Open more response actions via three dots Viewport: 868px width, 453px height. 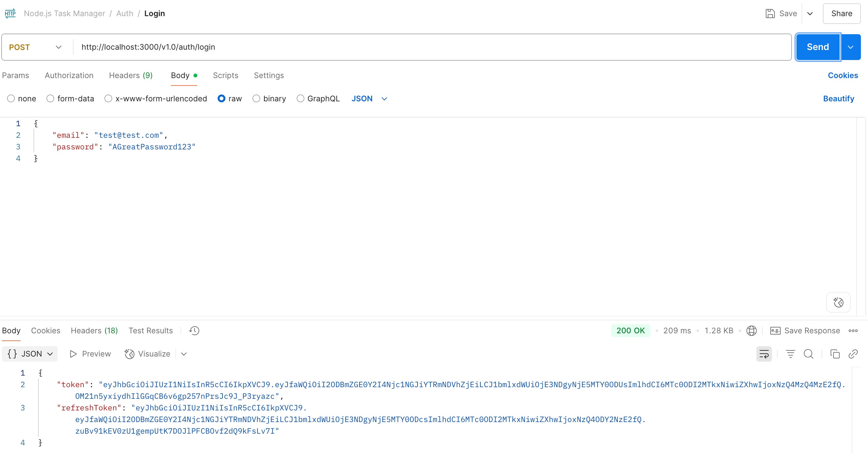click(853, 331)
